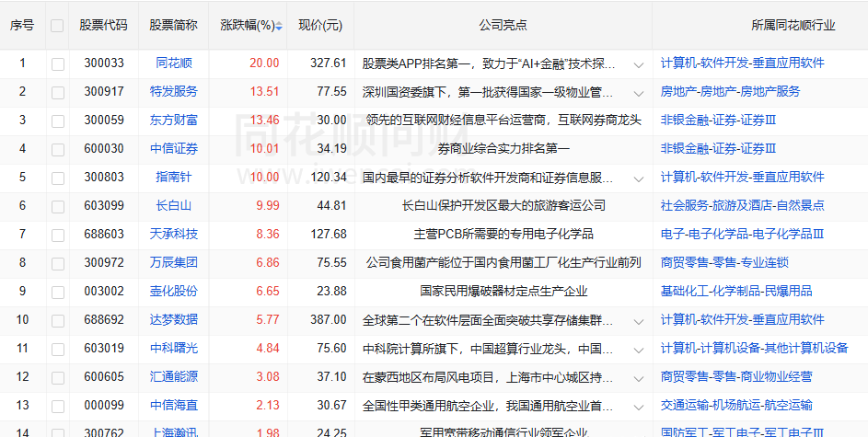868x437 pixels.
Task: Open the 长白山 stock link
Action: (174, 206)
